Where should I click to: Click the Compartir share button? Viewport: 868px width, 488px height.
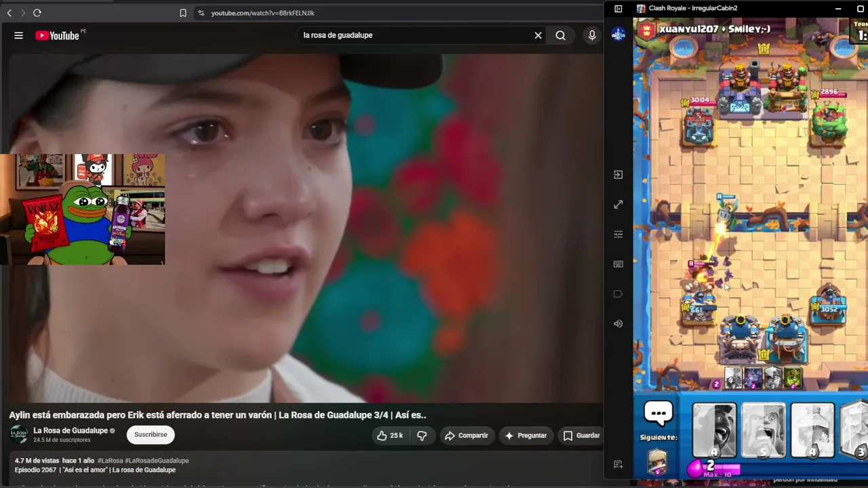coord(467,435)
